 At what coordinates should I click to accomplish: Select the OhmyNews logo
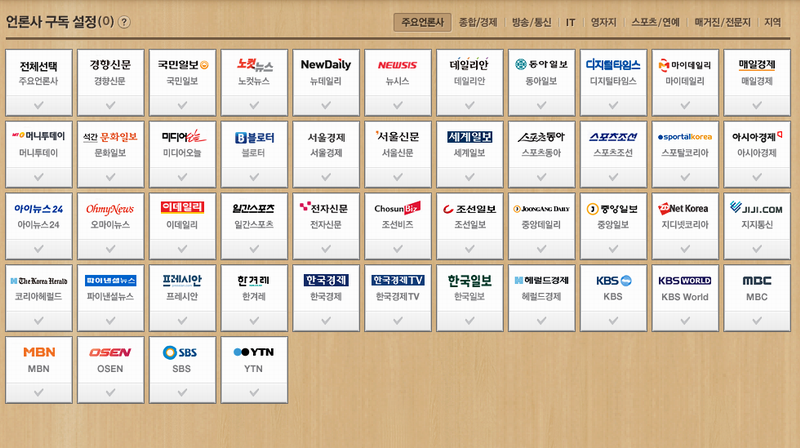110,209
